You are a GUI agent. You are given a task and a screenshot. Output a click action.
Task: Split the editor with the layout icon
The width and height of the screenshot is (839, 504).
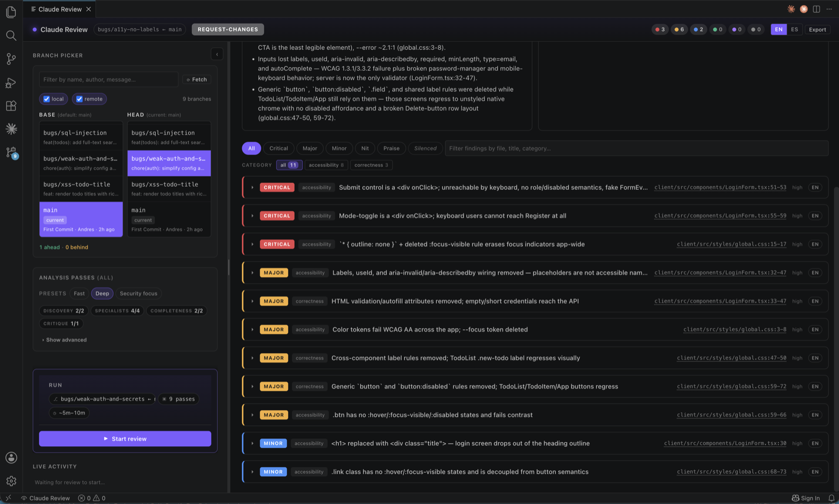pyautogui.click(x=816, y=9)
